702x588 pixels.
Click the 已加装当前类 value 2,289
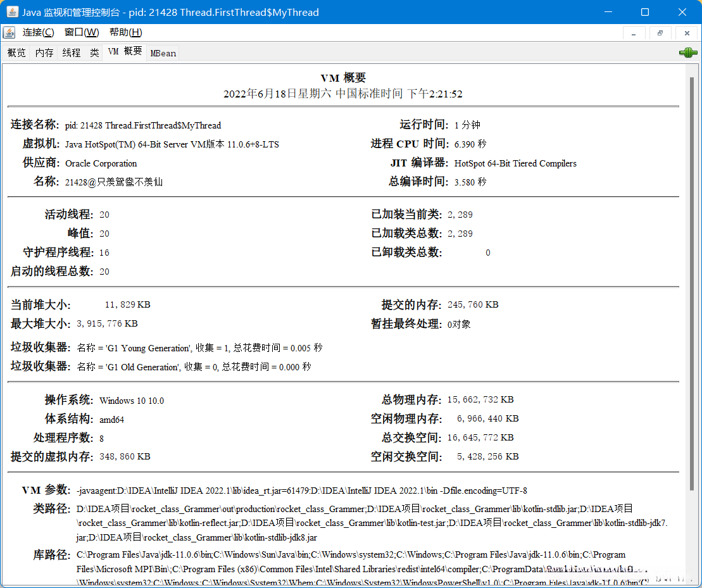460,215
